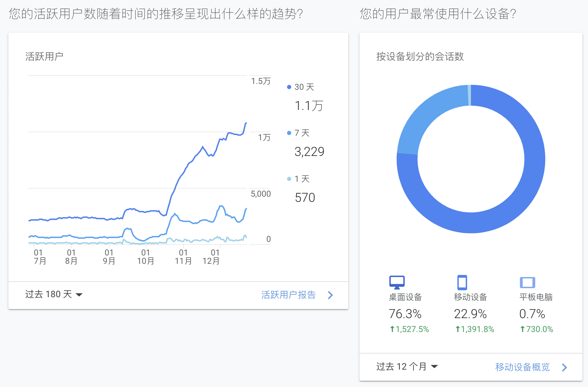
Task: Click the desktop device monitor icon
Action: [x=397, y=282]
